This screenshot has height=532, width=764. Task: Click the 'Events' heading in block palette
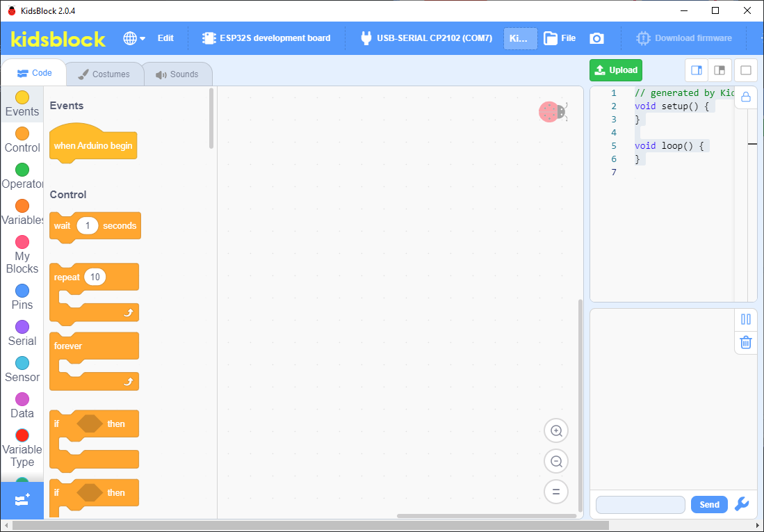66,106
